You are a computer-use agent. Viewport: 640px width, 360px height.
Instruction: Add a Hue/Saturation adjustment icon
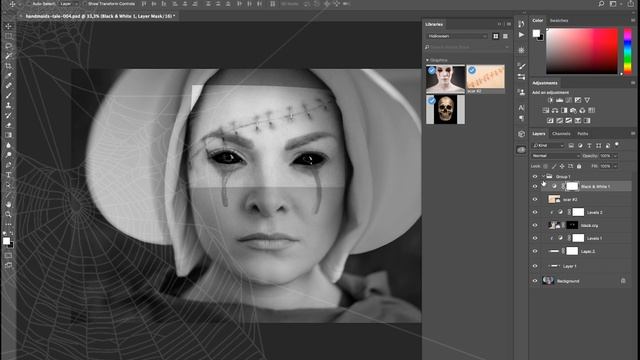point(546,110)
